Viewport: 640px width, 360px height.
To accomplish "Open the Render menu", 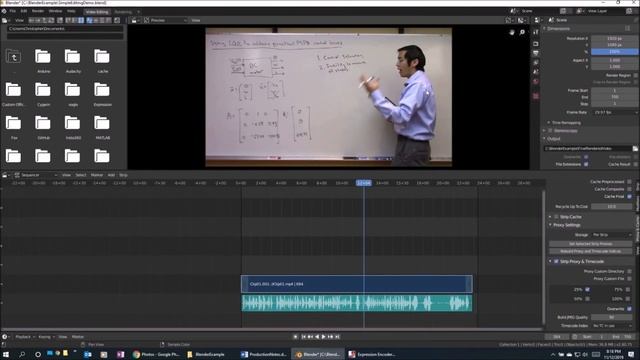I will (38, 11).
